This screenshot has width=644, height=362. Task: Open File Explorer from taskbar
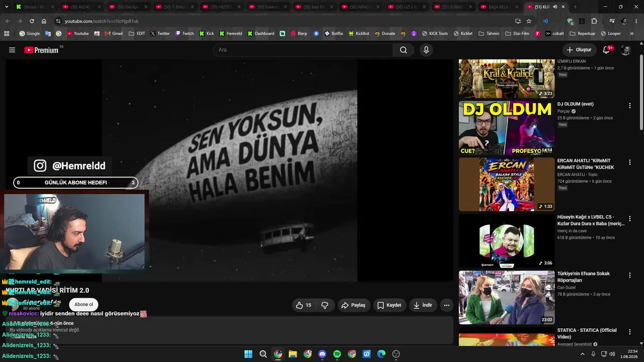click(x=293, y=354)
